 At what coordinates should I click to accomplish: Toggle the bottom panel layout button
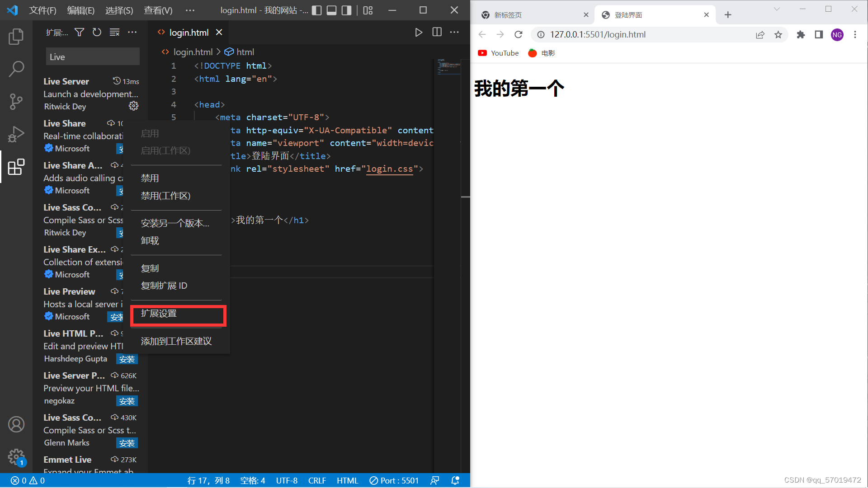331,10
